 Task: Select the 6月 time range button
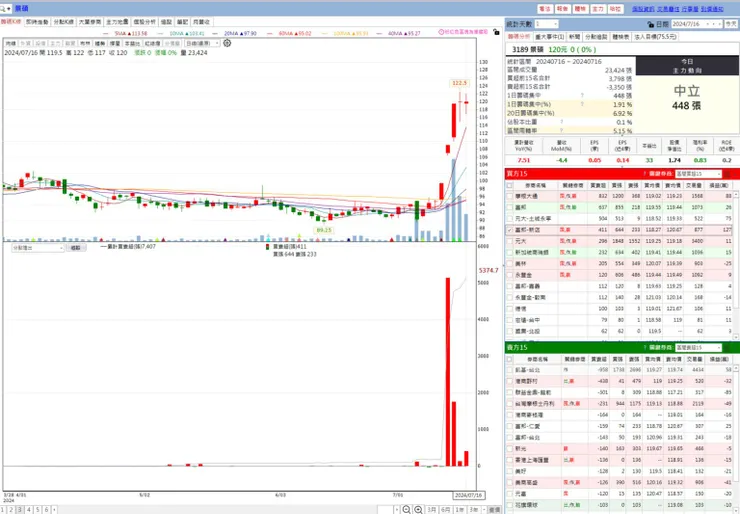[x=445, y=510]
